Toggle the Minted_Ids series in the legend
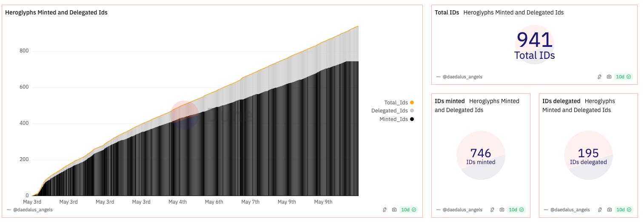This screenshot has height=222, width=644. coord(396,119)
